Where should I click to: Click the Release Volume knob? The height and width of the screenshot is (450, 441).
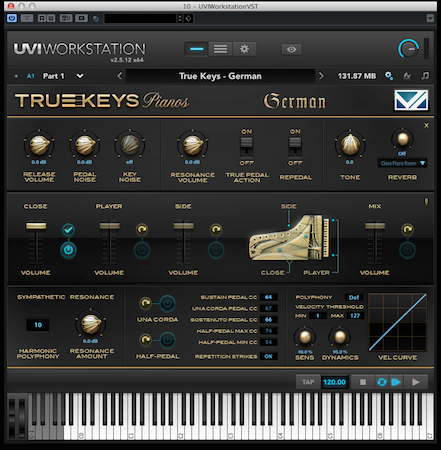pos(39,145)
